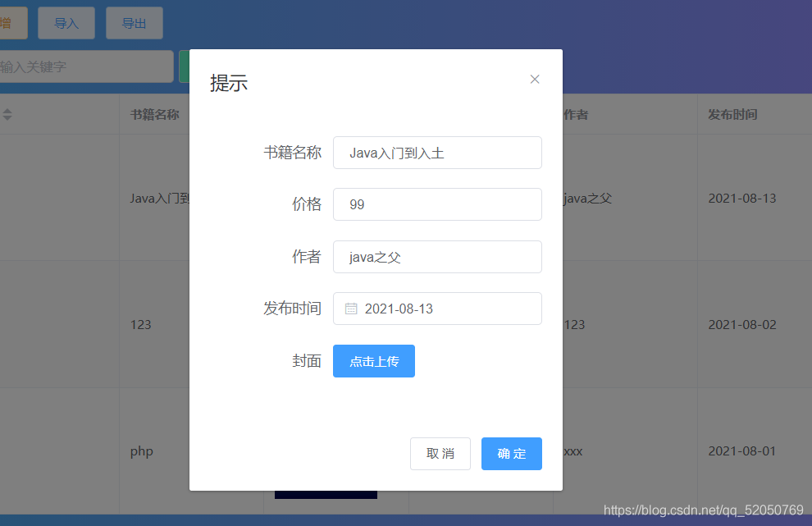Select the book name input showing Java入门到入土
The image size is (812, 526).
(437, 153)
